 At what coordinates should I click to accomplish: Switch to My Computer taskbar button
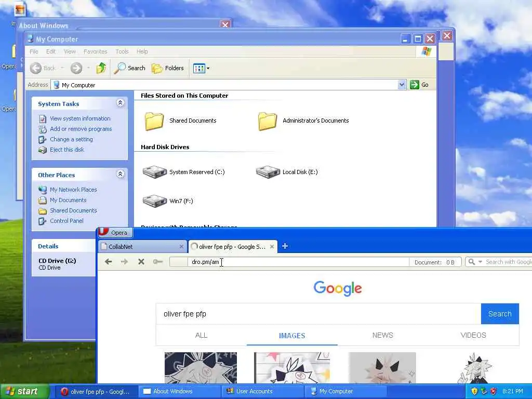346,392
